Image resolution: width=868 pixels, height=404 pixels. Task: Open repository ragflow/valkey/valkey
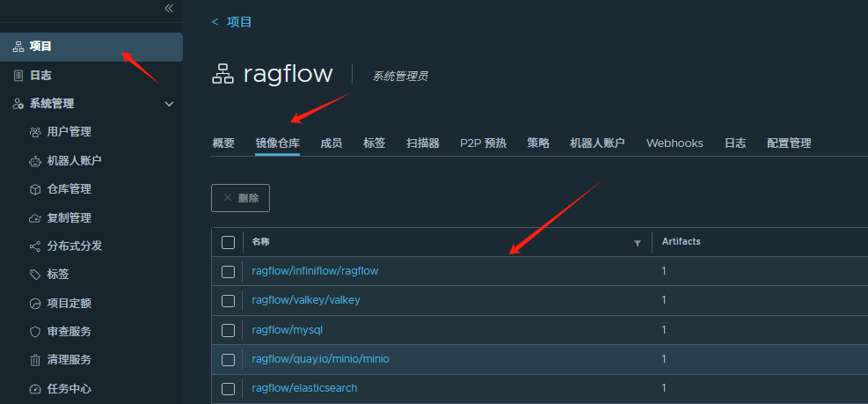[305, 300]
